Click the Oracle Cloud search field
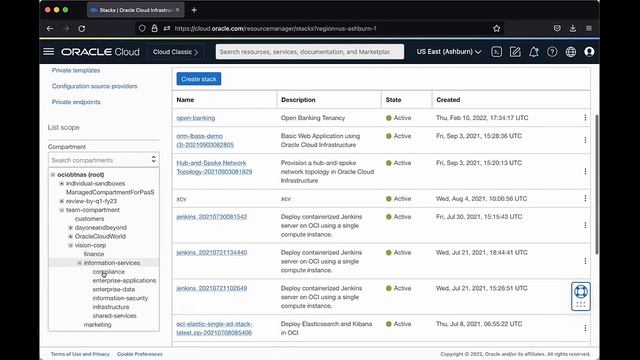640x360 pixels. click(310, 52)
